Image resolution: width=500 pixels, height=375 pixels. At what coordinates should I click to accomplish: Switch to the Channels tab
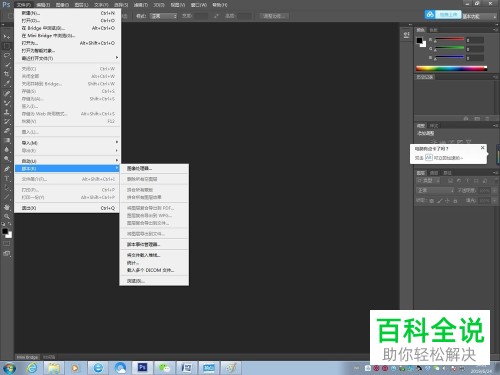434,173
